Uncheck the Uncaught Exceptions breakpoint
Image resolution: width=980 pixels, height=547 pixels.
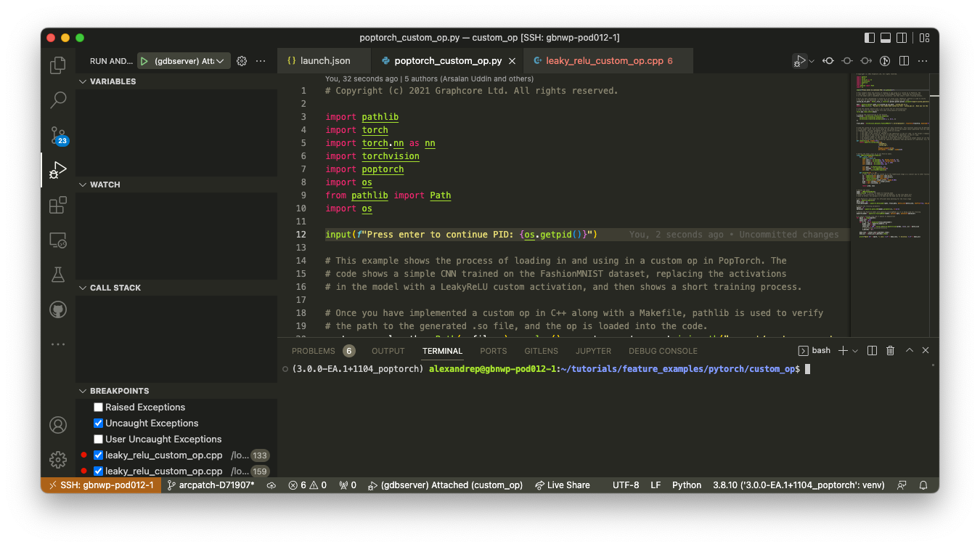pyautogui.click(x=98, y=423)
